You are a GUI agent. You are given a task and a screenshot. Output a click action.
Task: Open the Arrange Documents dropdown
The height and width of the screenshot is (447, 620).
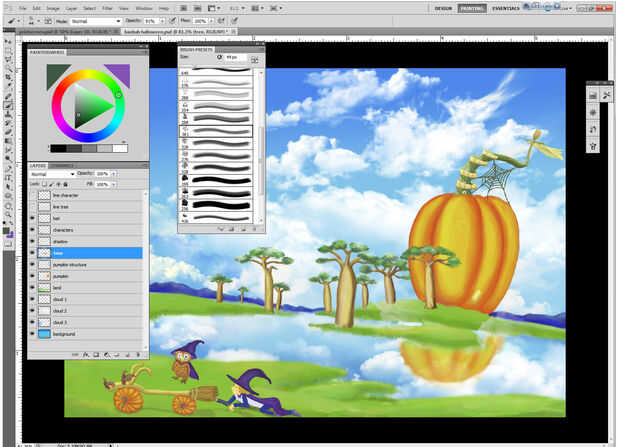coord(257,8)
